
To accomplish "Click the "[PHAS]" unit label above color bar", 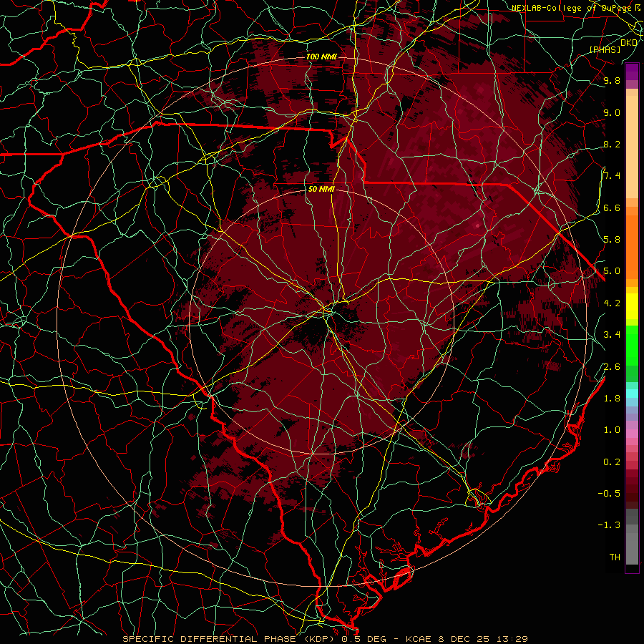I will point(605,49).
